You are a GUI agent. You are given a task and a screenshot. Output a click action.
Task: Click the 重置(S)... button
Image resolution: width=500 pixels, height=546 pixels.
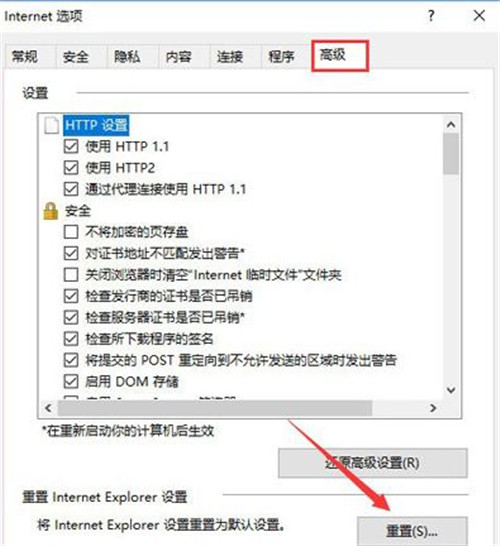pyautogui.click(x=412, y=531)
